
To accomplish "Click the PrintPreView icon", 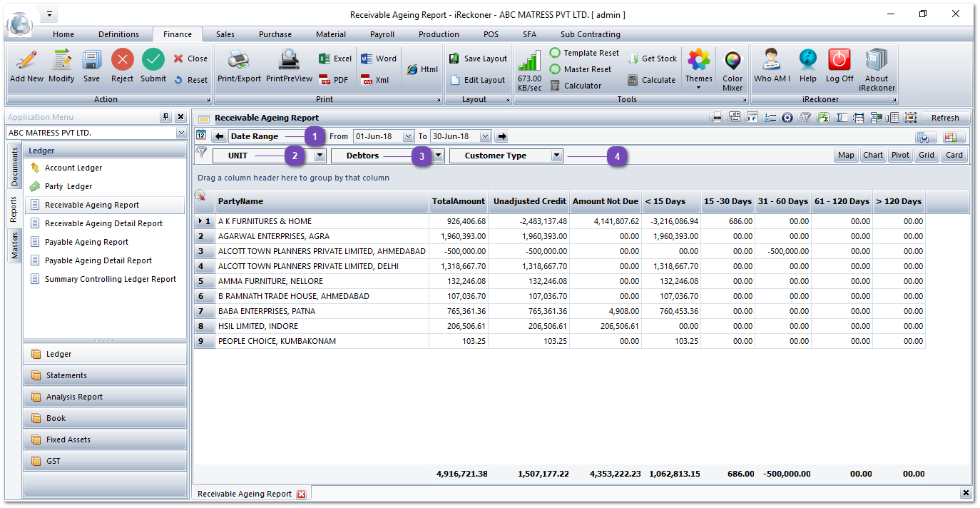I will tap(289, 66).
